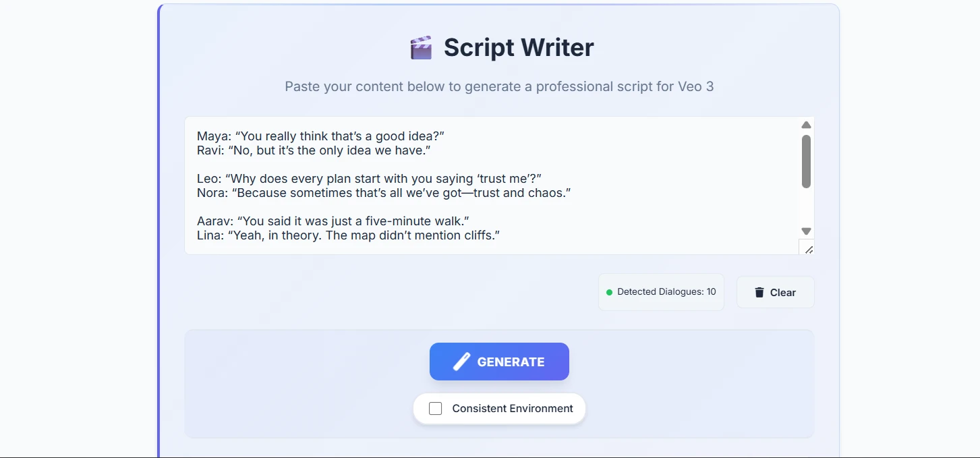980x458 pixels.
Task: Click the Detected Dialogues: 10 badge
Action: click(660, 292)
